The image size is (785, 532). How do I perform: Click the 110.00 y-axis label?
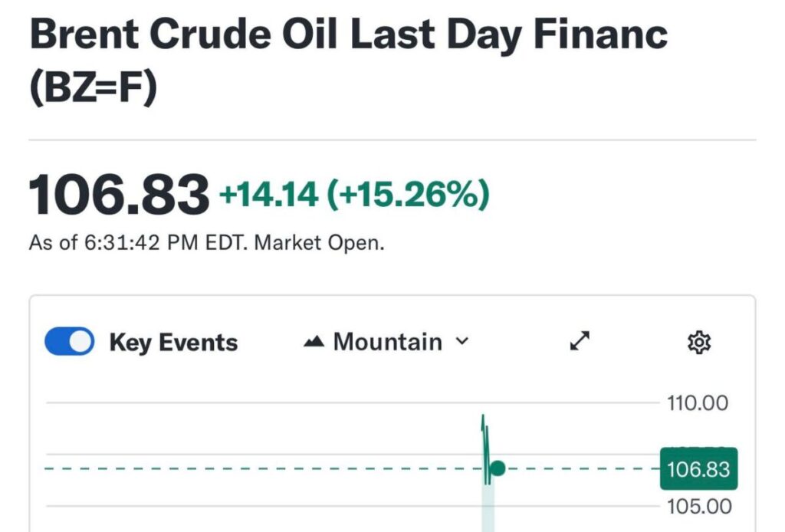tap(697, 402)
